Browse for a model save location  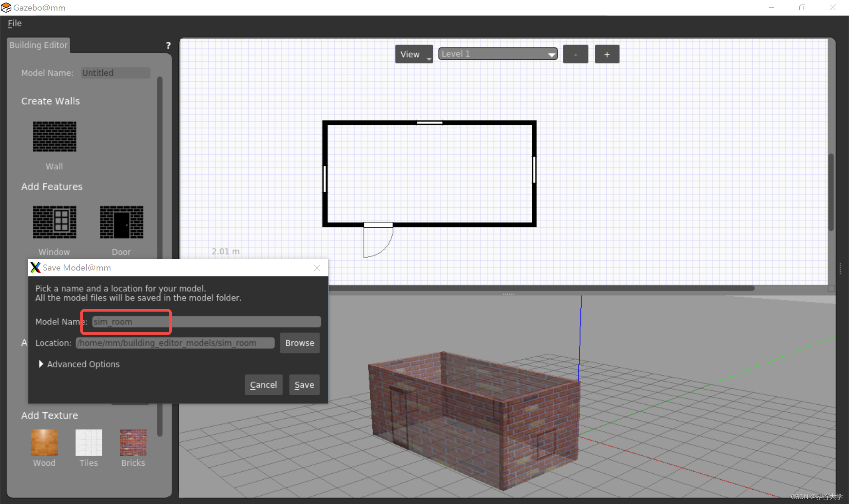point(299,343)
